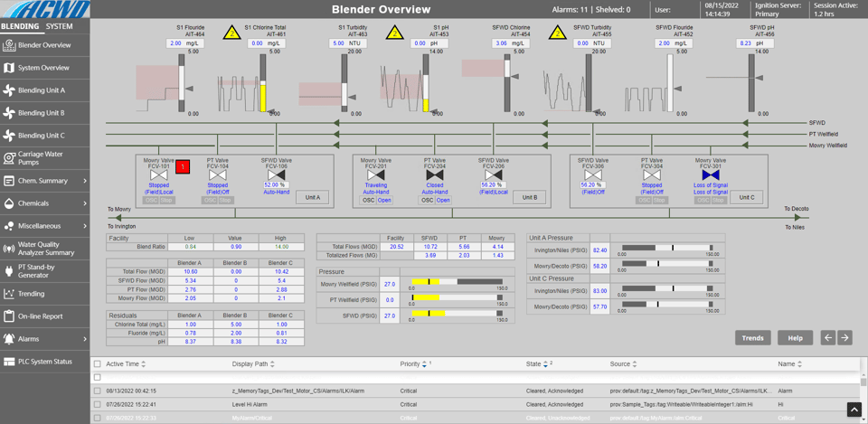The width and height of the screenshot is (868, 424).
Task: Click the Water Quality Analyzer Summary icon
Action: click(8, 249)
